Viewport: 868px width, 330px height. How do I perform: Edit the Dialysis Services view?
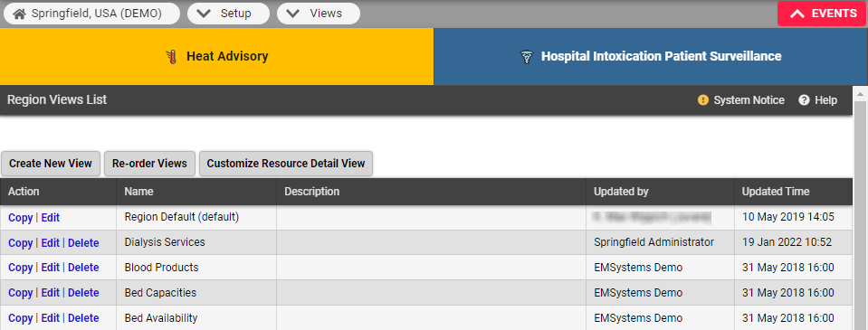(x=51, y=242)
